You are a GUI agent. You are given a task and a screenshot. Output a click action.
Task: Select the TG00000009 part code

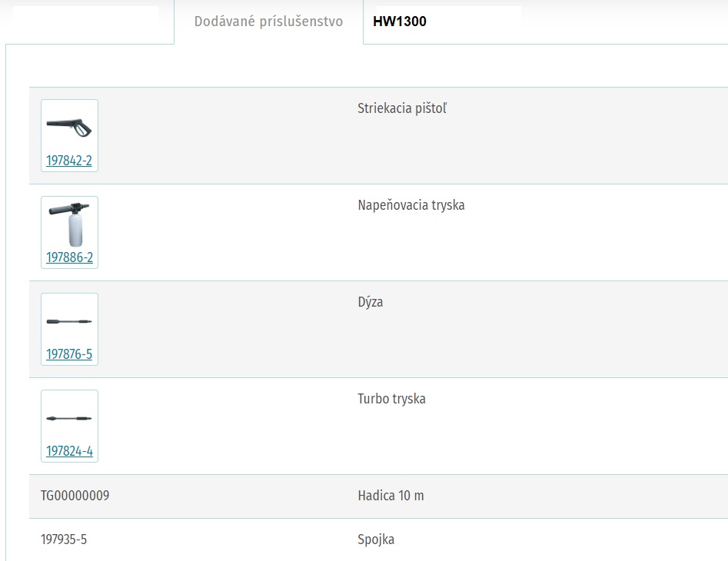[75, 496]
